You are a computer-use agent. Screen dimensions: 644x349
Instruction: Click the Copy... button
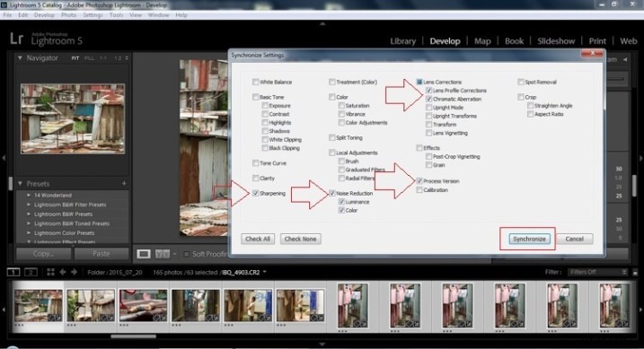coord(43,254)
